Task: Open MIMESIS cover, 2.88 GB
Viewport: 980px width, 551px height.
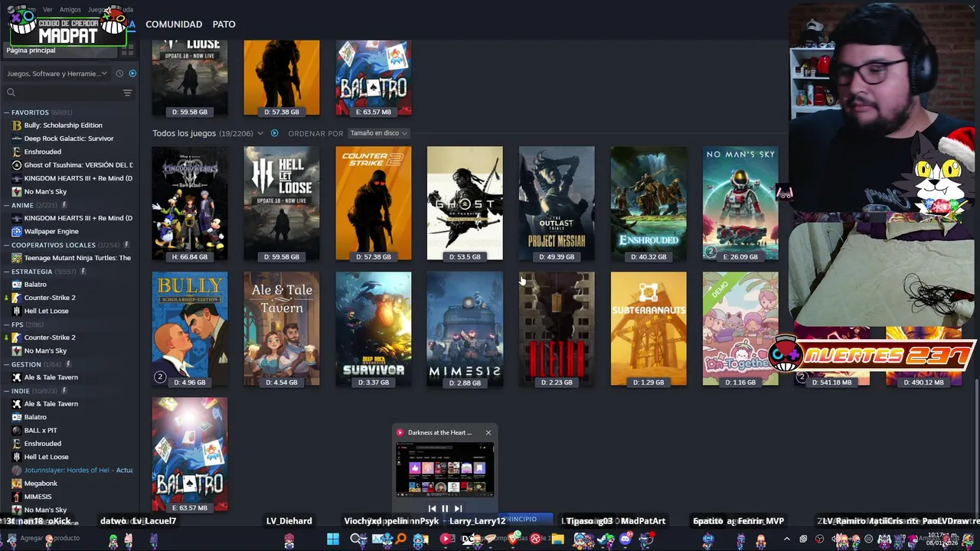Action: (x=465, y=329)
